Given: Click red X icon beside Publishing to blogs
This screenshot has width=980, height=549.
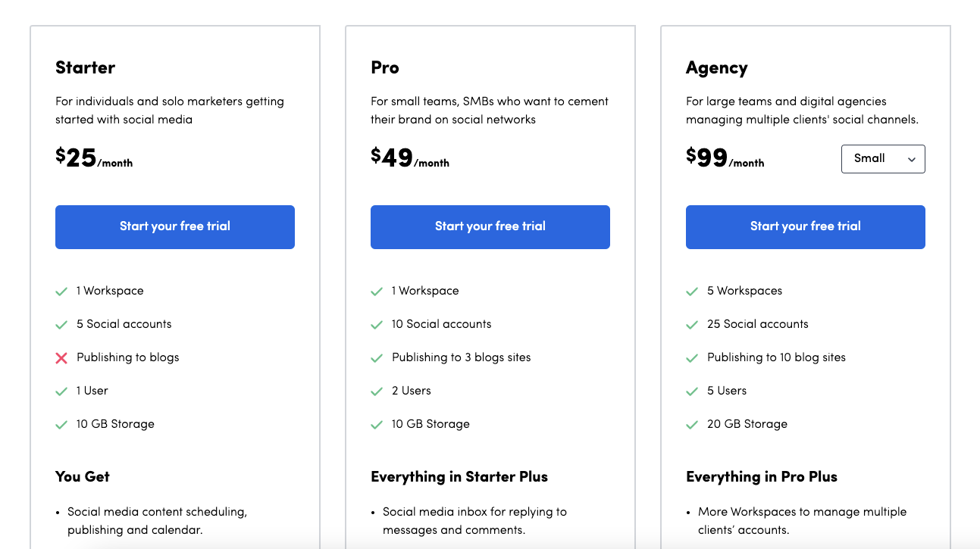Looking at the screenshot, I should 61,357.
